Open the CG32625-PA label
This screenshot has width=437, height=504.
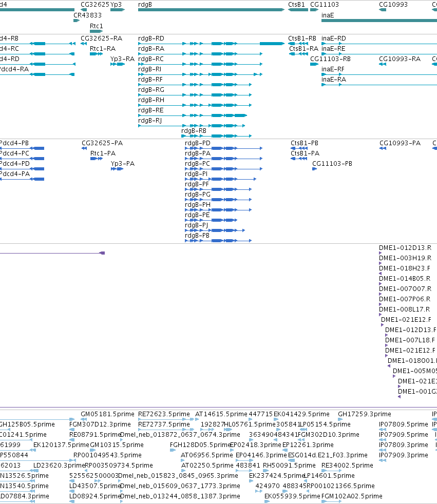[x=102, y=143]
